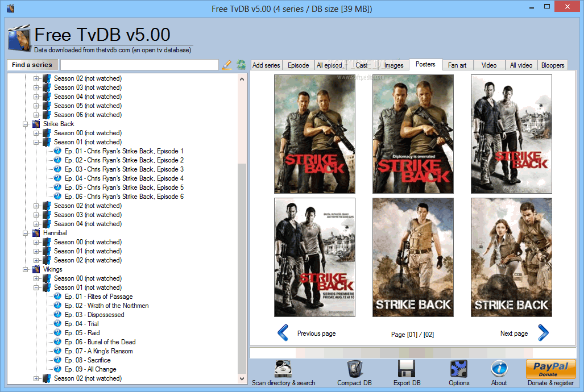Click the Export DB floppy disk icon

tap(407, 369)
